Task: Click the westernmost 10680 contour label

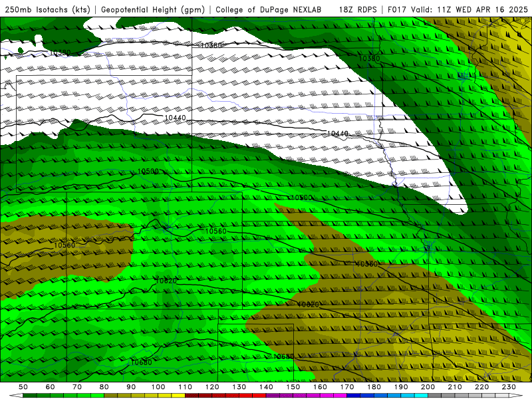Action: coord(142,362)
